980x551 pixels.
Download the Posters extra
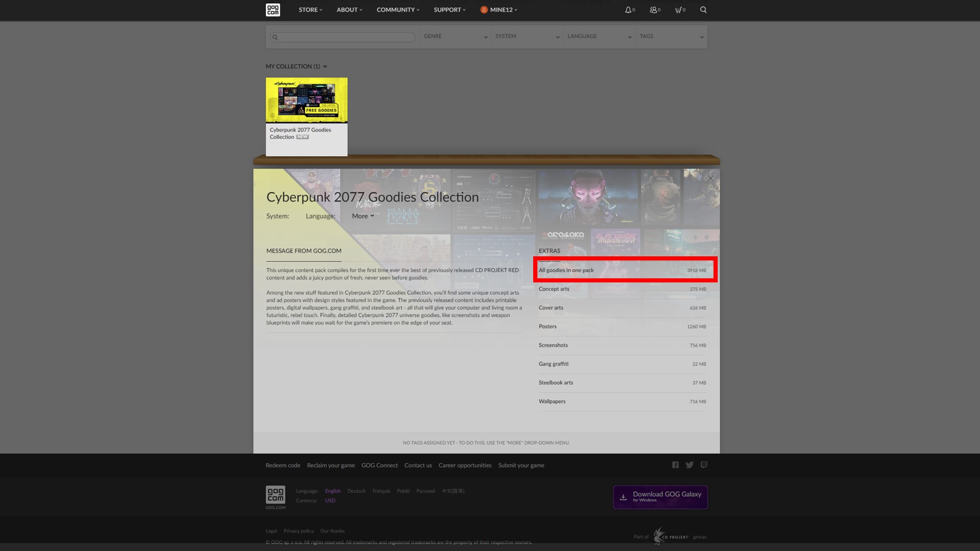click(x=622, y=326)
